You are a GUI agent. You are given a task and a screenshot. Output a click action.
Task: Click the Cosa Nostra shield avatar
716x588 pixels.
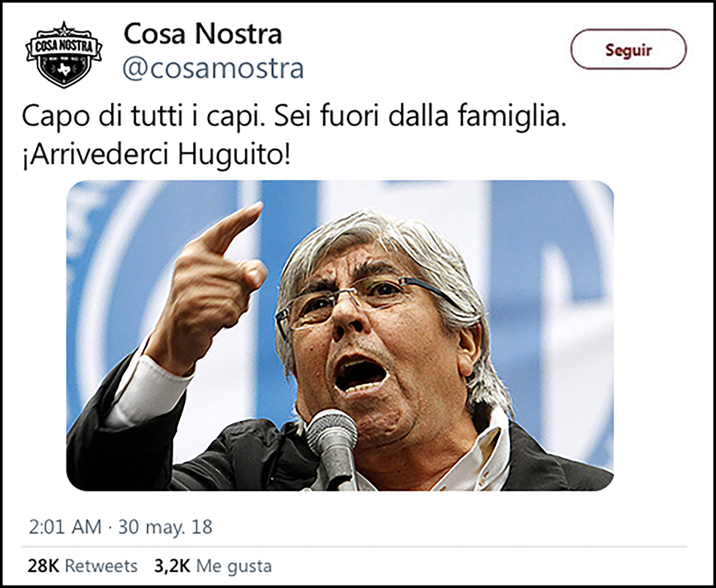click(64, 54)
